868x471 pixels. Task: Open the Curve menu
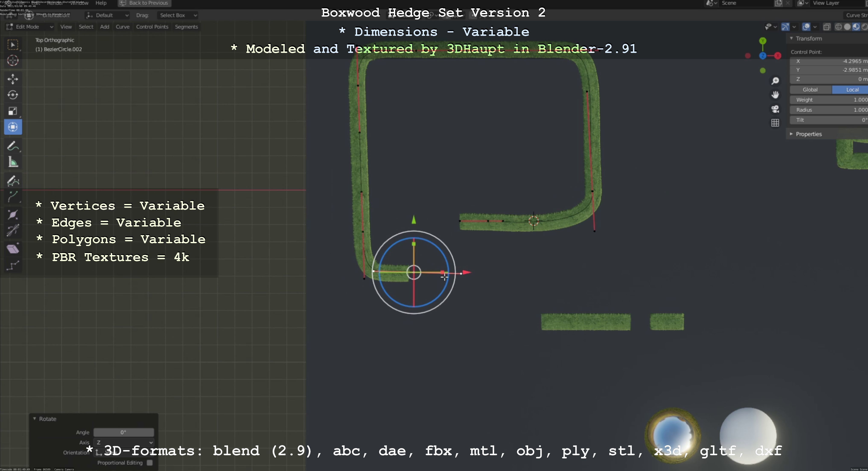pos(122,27)
